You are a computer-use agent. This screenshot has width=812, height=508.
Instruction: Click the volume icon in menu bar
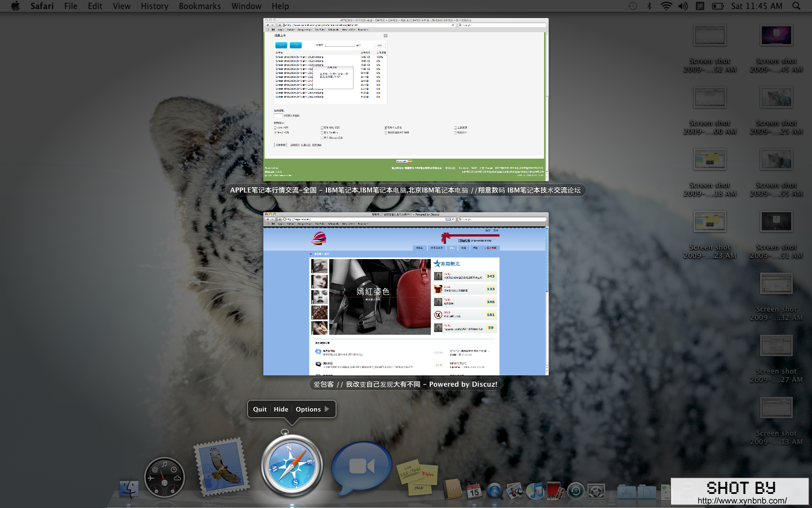[x=683, y=6]
